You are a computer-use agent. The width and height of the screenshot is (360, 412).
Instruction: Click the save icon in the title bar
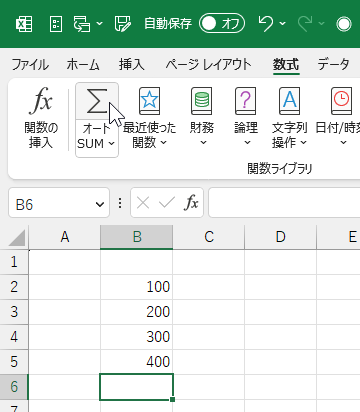coord(123,24)
